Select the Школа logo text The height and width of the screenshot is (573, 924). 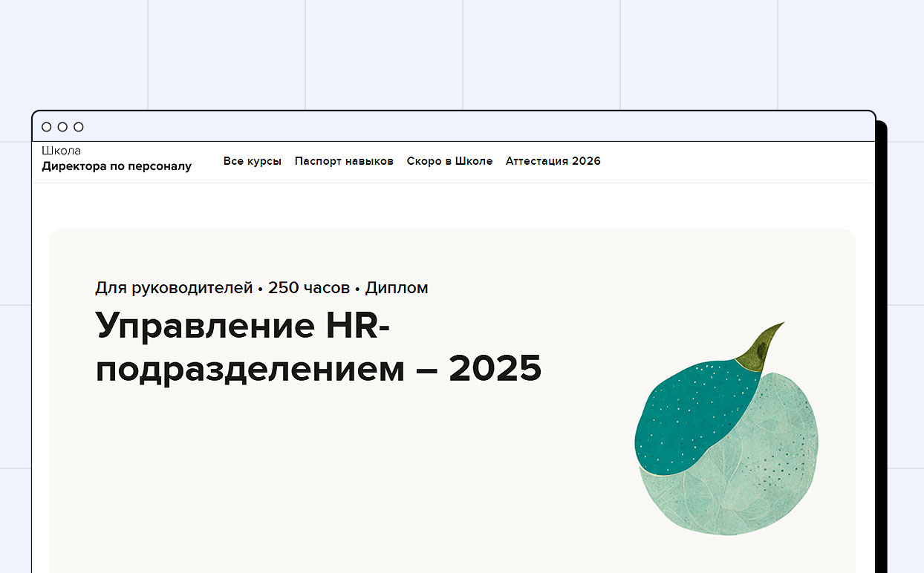point(61,150)
